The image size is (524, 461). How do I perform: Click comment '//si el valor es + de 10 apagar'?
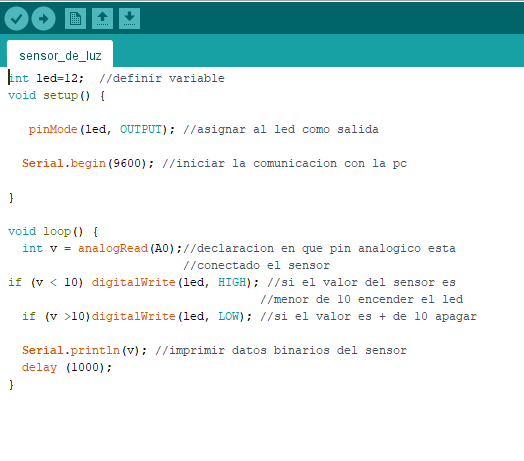coord(369,317)
